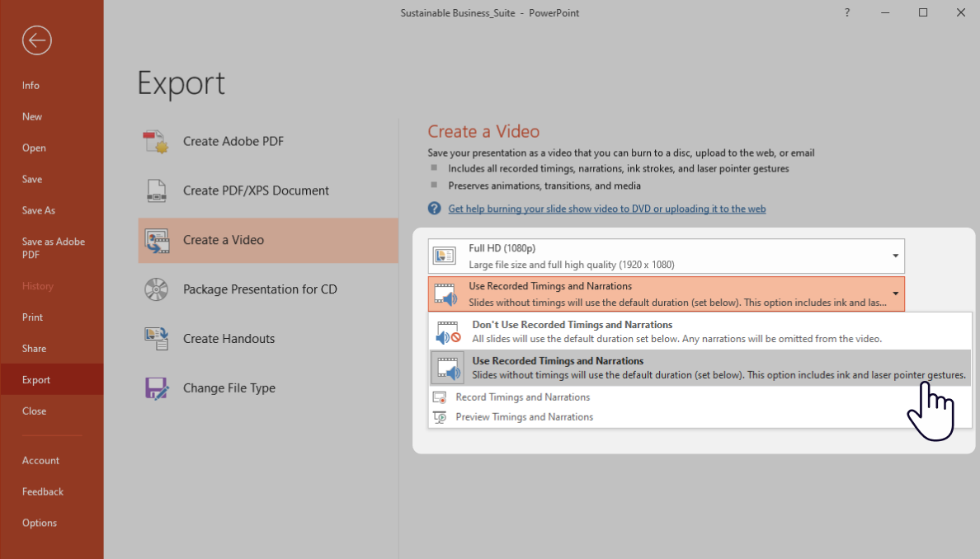The height and width of the screenshot is (559, 980).
Task: Click the Full HD video quality thumbnail icon
Action: point(445,256)
